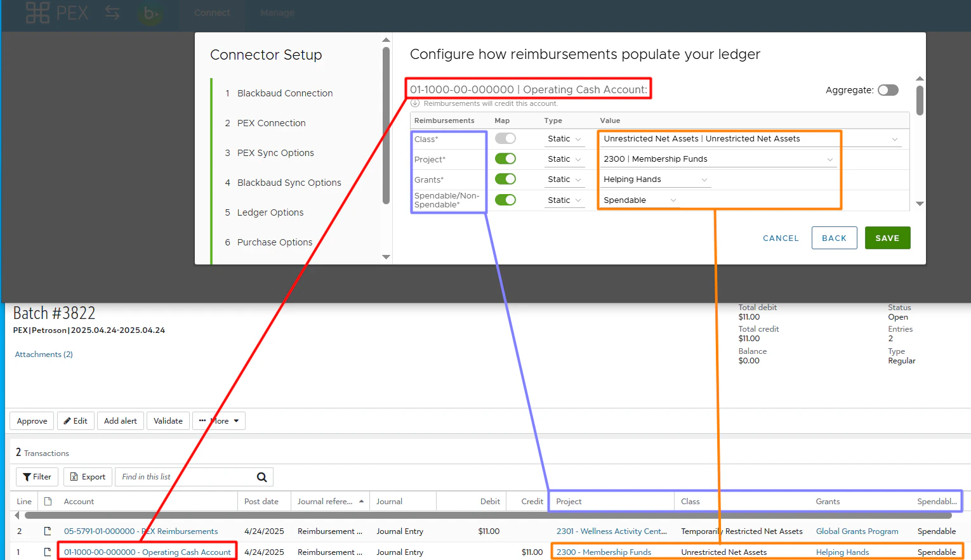Open Global Grants Program link

click(x=857, y=531)
